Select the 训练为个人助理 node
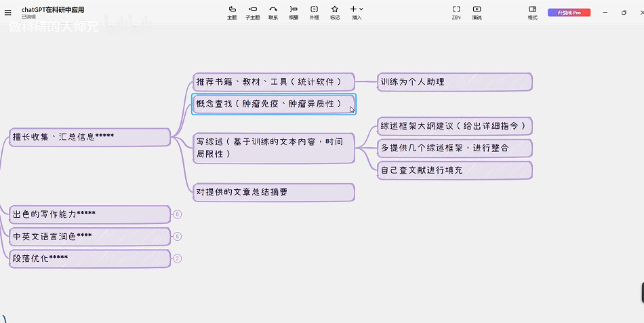The height and width of the screenshot is (323, 644). (455, 82)
